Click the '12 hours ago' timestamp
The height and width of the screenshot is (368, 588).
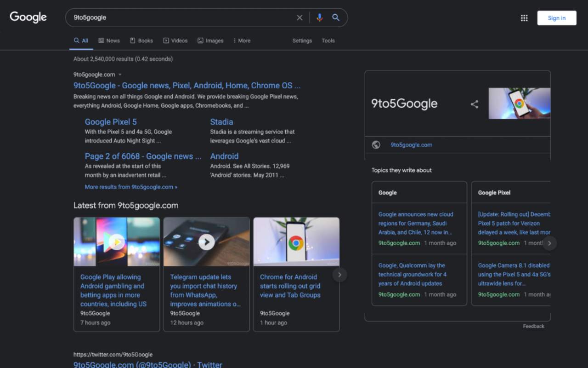coord(187,322)
